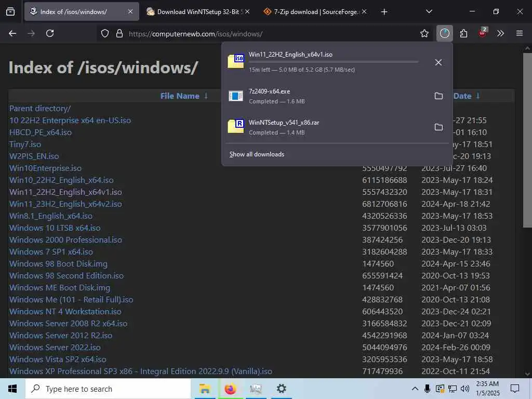Download Win11_23H2_English_x64v2.iso
This screenshot has height=399, width=532.
coord(65,204)
